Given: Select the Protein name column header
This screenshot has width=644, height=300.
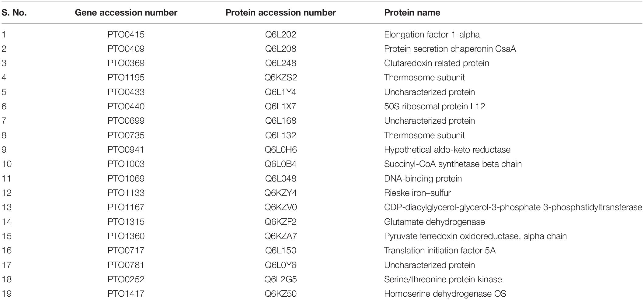Looking at the screenshot, I should [x=412, y=12].
